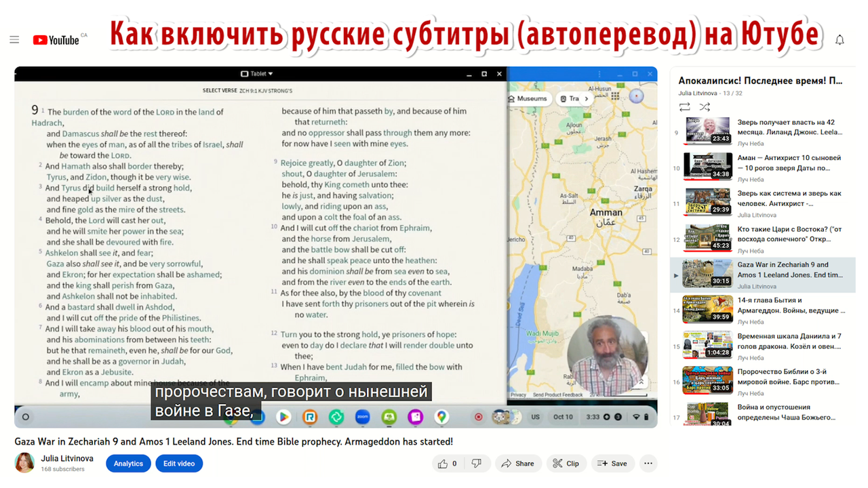Clip a segment with the Clip button

[566, 464]
